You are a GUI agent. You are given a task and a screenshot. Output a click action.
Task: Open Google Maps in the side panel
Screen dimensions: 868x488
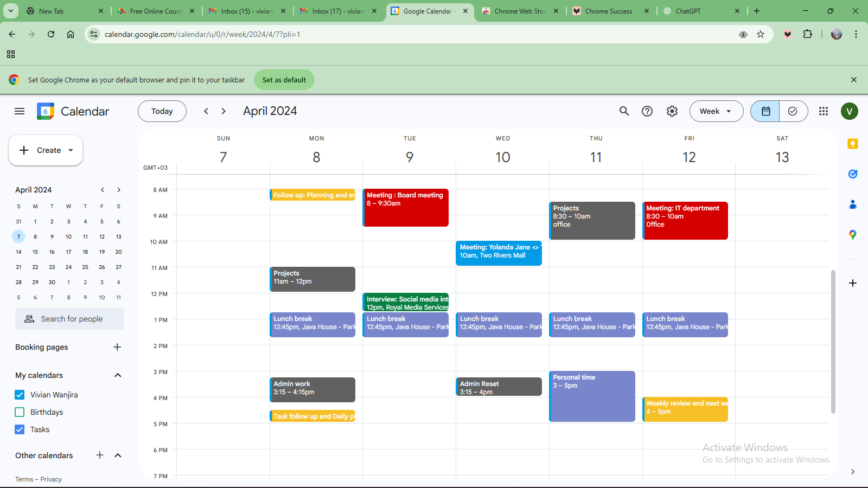(852, 235)
